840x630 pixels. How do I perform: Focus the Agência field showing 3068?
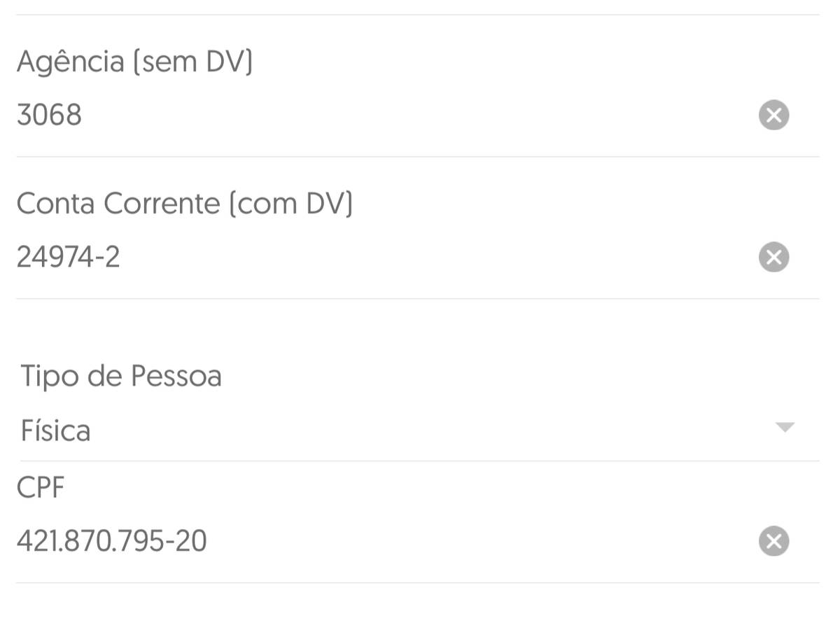(385, 115)
